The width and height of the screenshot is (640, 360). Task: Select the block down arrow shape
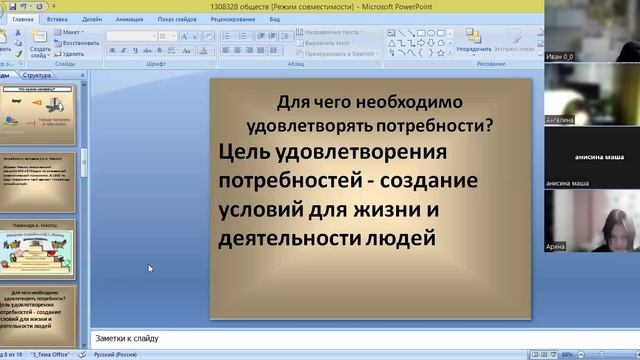(431, 43)
